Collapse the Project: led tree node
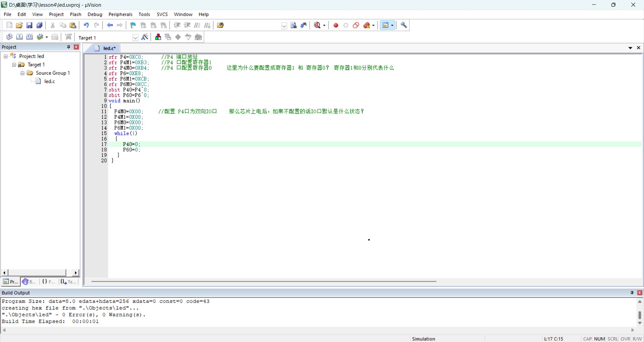 [6, 56]
